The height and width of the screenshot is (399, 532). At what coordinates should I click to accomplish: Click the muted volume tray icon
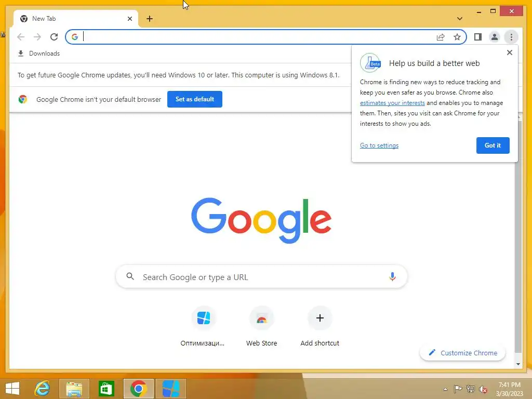[483, 389]
